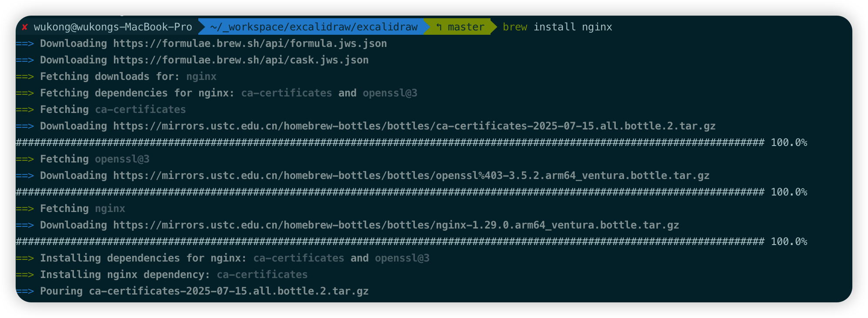868x318 pixels.
Task: Click the "brew install nginx" command text
Action: (x=557, y=27)
